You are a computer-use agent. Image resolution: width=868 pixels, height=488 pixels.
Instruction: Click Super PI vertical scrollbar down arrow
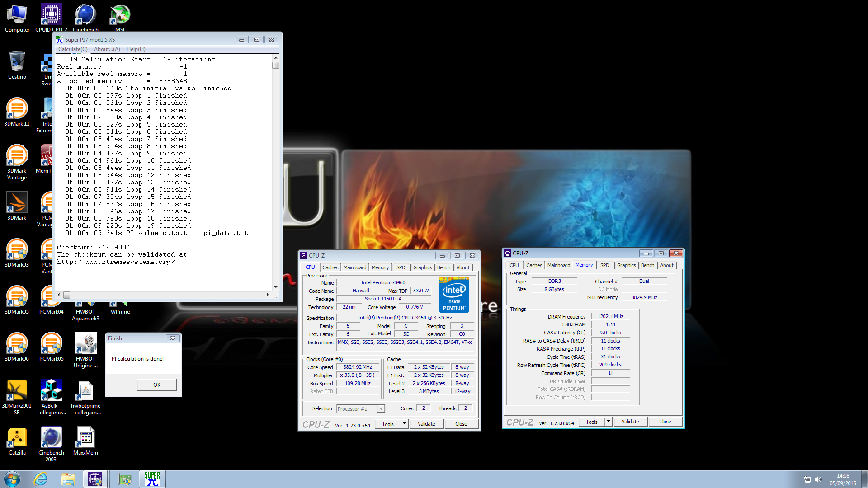pyautogui.click(x=276, y=287)
